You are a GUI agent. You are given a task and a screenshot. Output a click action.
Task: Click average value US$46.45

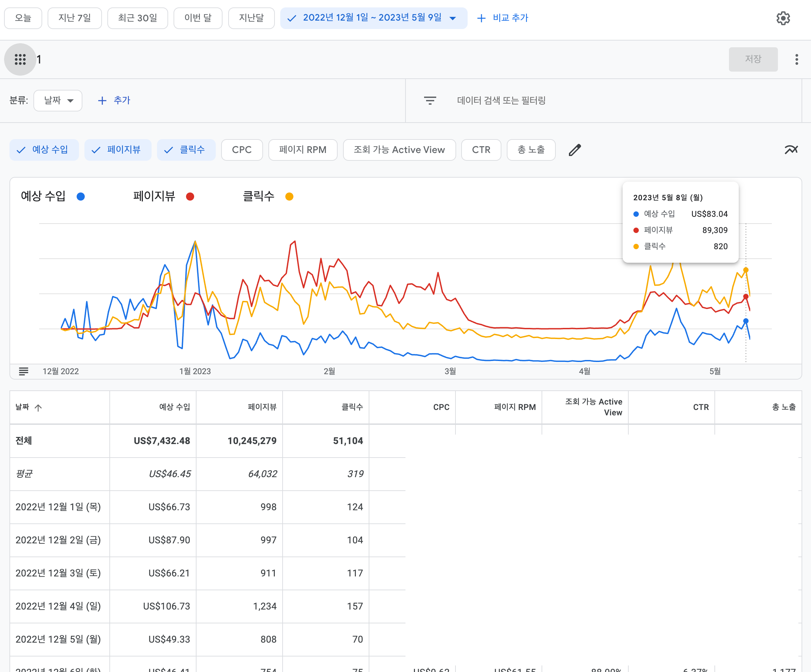click(x=170, y=474)
